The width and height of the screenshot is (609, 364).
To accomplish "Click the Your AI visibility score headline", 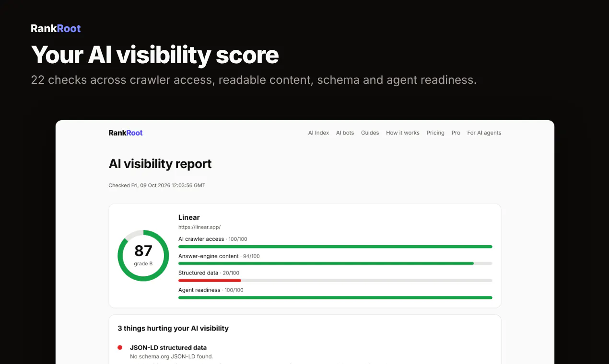I will pos(155,55).
